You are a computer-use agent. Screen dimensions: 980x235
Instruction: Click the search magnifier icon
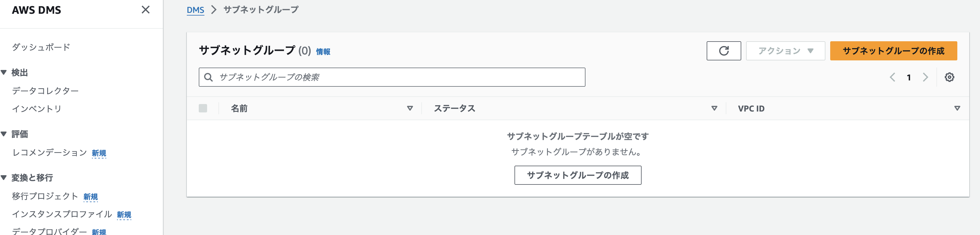tap(208, 77)
